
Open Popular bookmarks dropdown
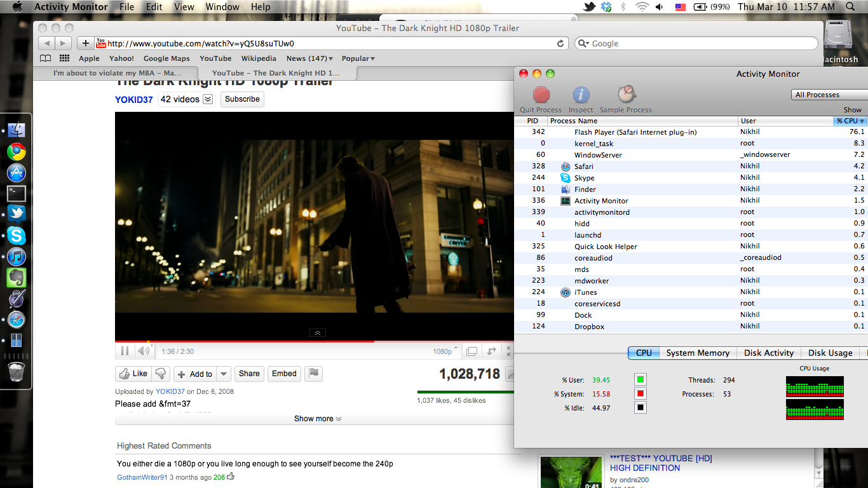point(358,58)
